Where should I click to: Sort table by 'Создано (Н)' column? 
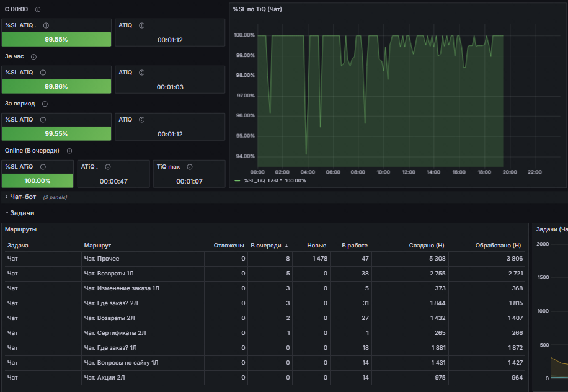(x=427, y=246)
